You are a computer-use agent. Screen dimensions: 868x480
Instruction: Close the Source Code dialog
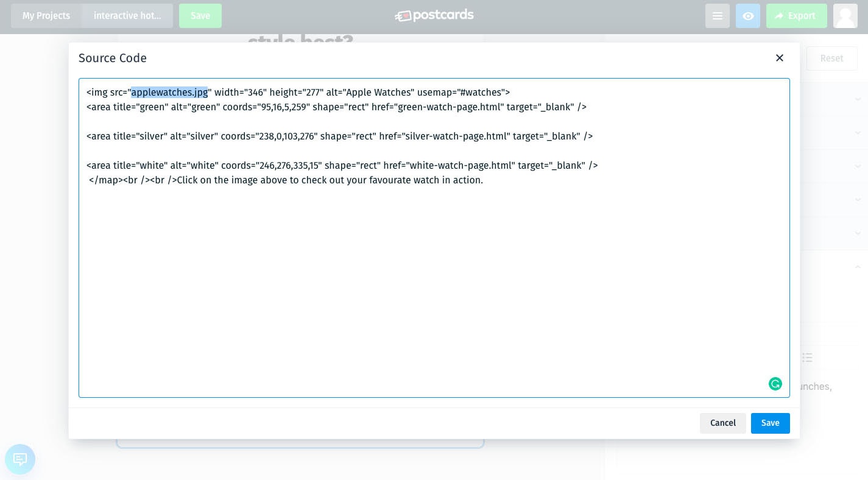(x=779, y=58)
